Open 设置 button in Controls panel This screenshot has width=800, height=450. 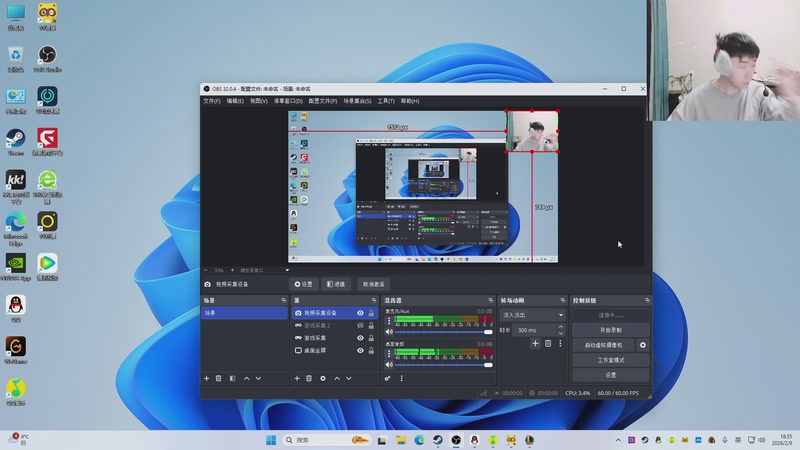click(611, 375)
